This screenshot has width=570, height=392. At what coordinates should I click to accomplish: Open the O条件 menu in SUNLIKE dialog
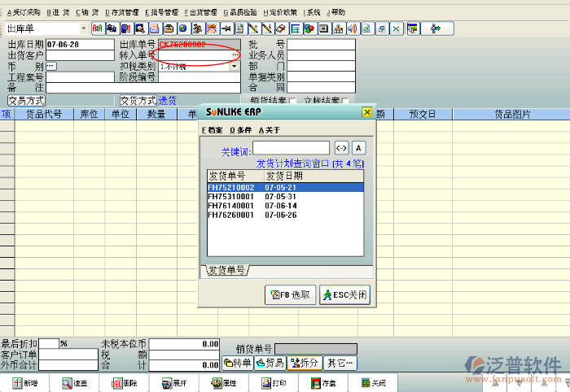[242, 130]
